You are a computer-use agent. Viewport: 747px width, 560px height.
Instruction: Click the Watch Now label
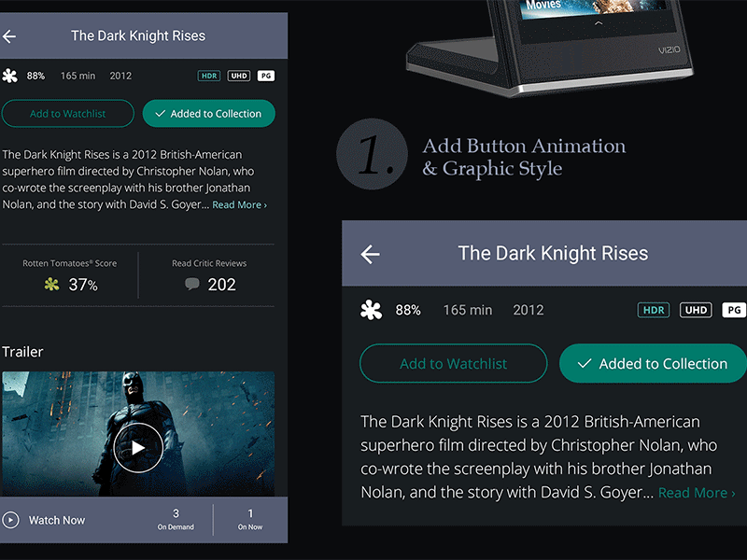(x=57, y=520)
